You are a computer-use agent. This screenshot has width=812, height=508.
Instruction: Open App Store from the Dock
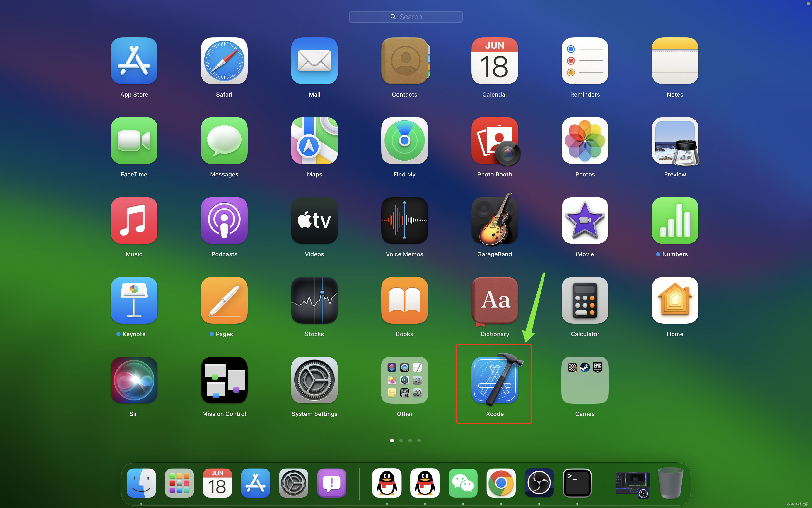(255, 483)
